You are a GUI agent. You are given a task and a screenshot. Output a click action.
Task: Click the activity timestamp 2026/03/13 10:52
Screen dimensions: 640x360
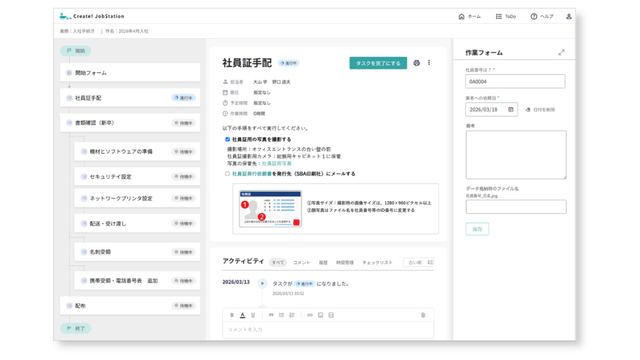tap(288, 293)
